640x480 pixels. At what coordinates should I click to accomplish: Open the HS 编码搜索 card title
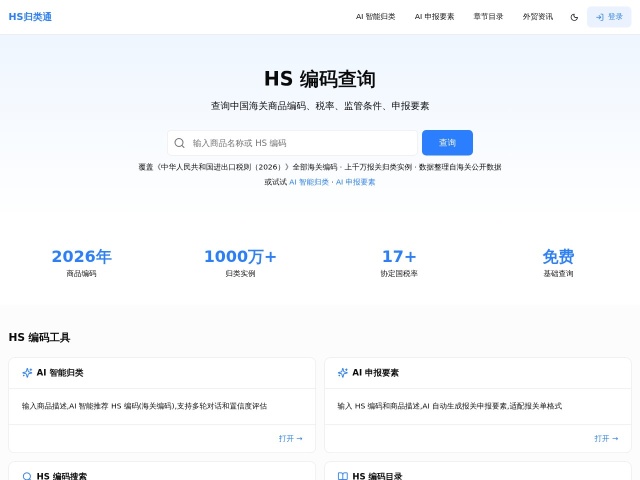point(62,476)
